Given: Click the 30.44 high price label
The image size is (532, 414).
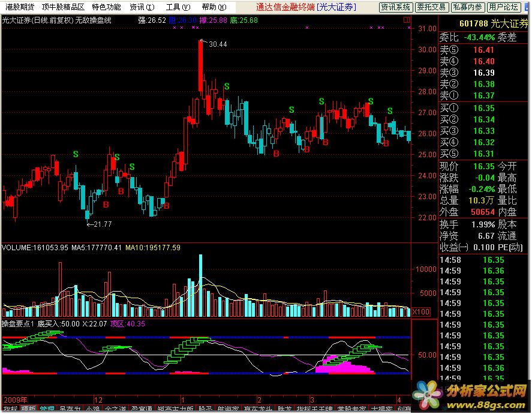Looking at the screenshot, I should pos(218,44).
